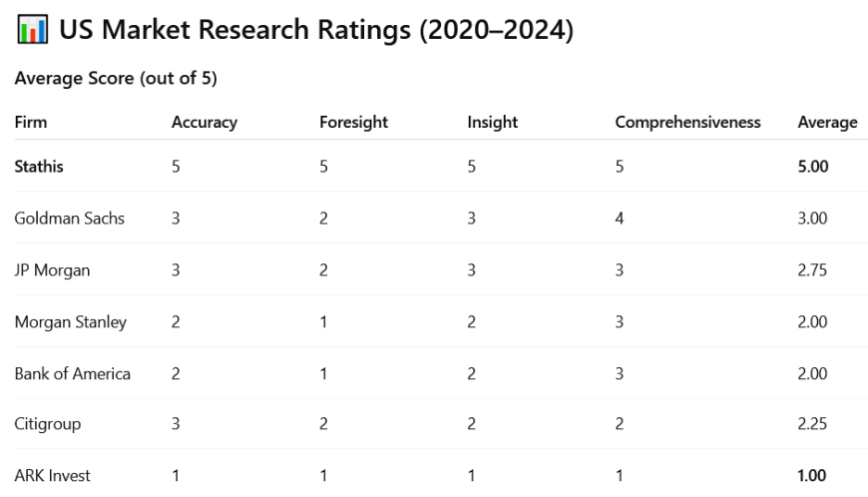This screenshot has width=868, height=497.
Task: Click the Average Score (out of 5) subtitle
Action: pyautogui.click(x=116, y=78)
